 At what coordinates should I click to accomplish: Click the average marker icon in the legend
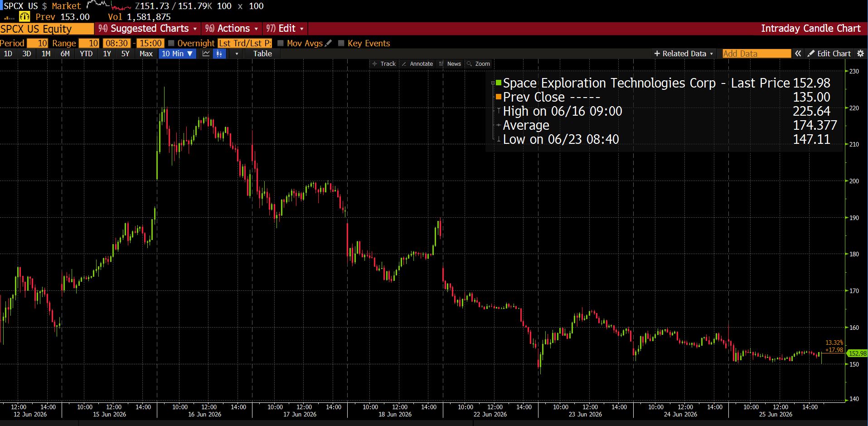click(499, 125)
